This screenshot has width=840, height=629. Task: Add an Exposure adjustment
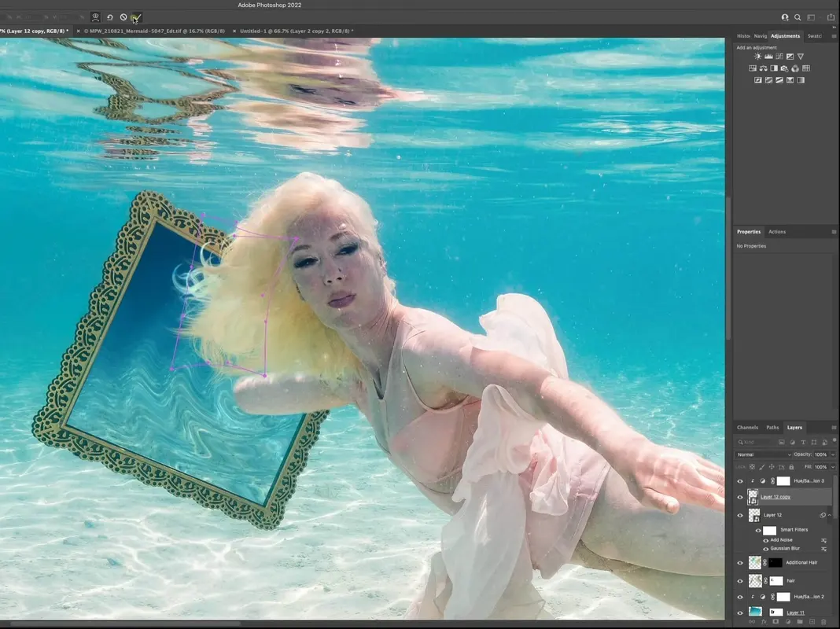pos(790,56)
